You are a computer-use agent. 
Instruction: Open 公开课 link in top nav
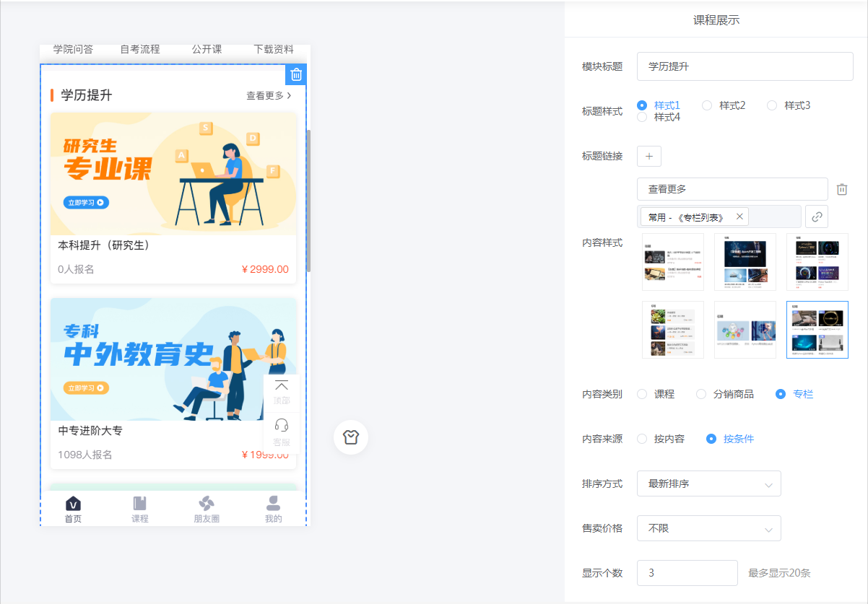pos(207,50)
